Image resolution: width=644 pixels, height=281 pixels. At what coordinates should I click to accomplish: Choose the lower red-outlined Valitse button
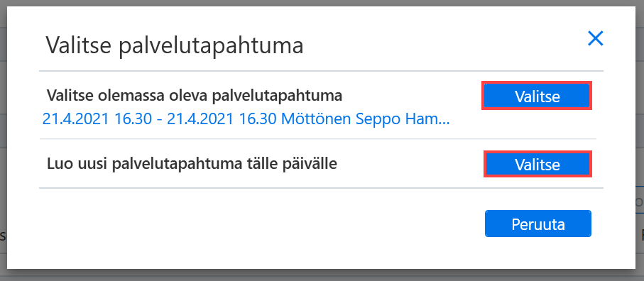[x=537, y=164]
